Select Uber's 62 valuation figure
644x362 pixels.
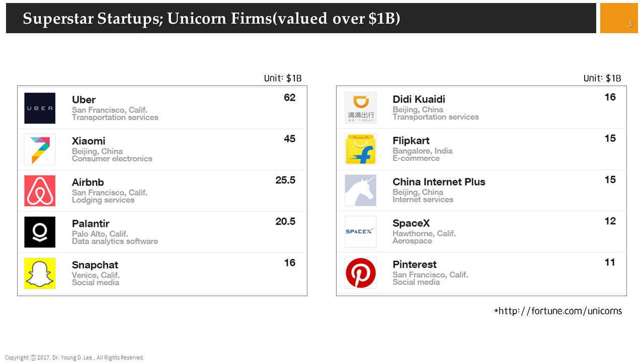tap(289, 98)
